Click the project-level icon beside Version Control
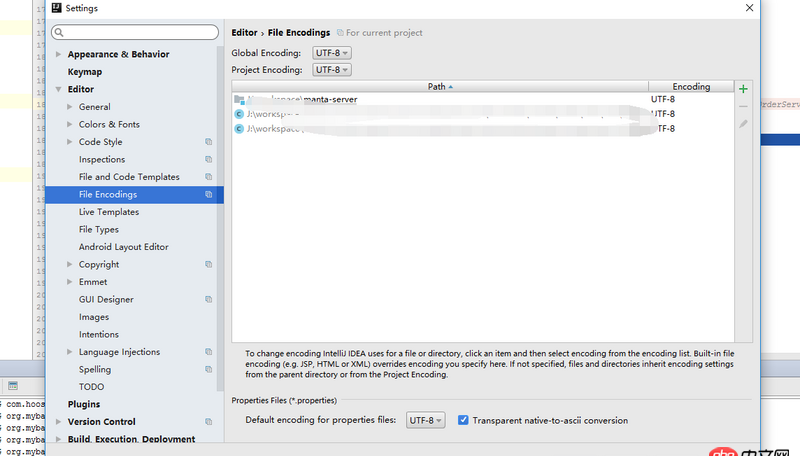This screenshot has width=800, height=456. click(209, 422)
